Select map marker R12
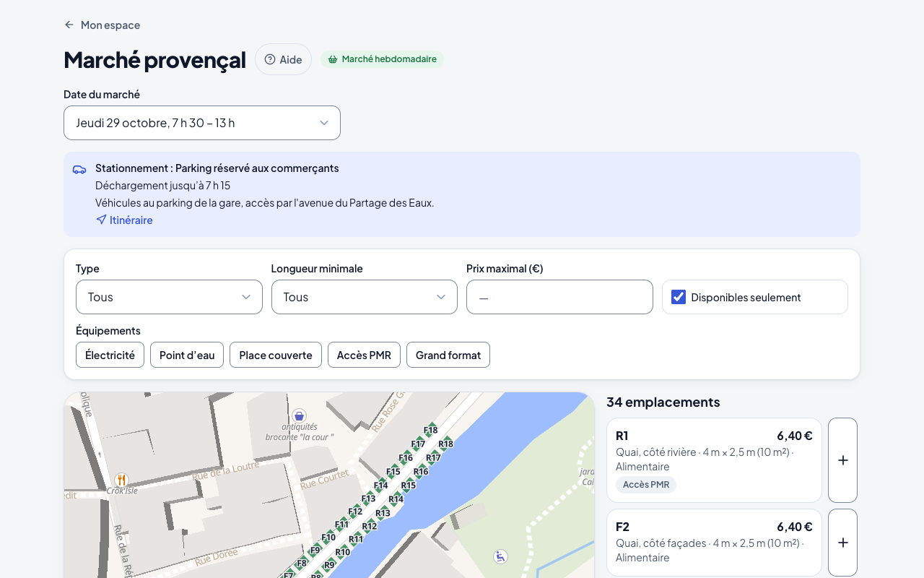 tap(370, 526)
